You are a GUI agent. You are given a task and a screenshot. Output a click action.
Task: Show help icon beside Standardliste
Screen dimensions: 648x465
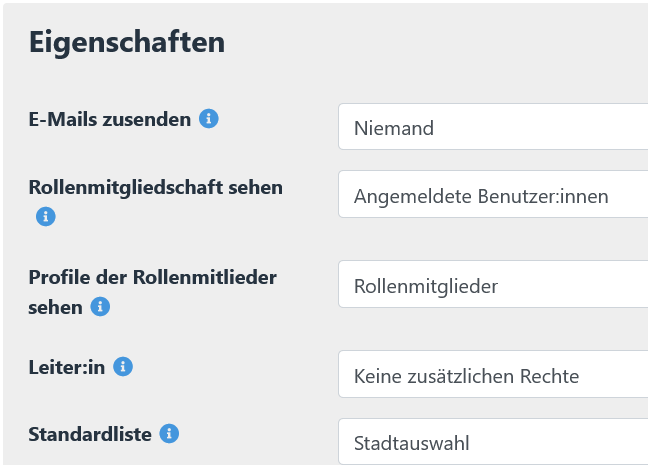point(170,434)
